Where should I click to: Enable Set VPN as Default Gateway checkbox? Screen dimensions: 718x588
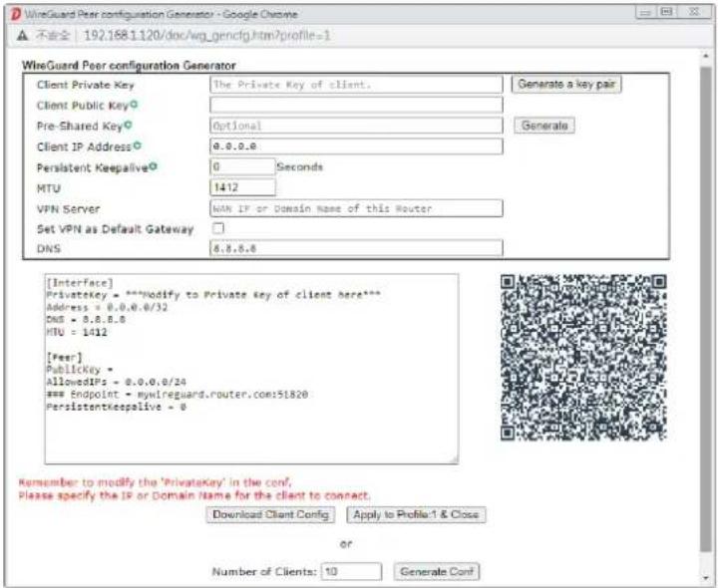pos(218,228)
